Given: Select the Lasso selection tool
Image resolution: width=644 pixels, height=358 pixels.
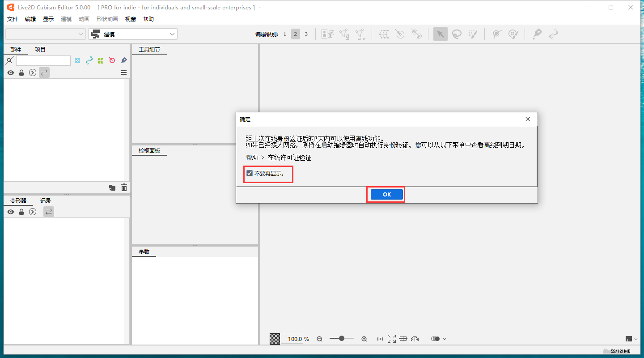Looking at the screenshot, I should [457, 34].
